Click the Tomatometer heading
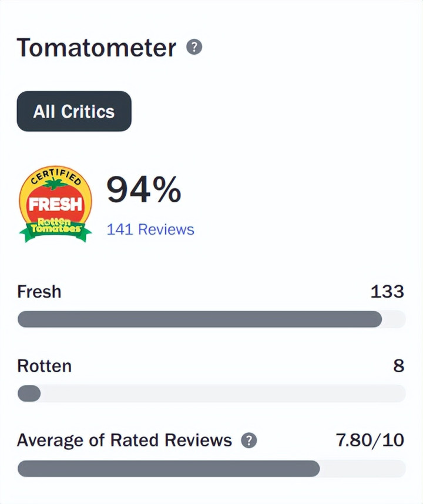The height and width of the screenshot is (504, 423). tap(96, 48)
